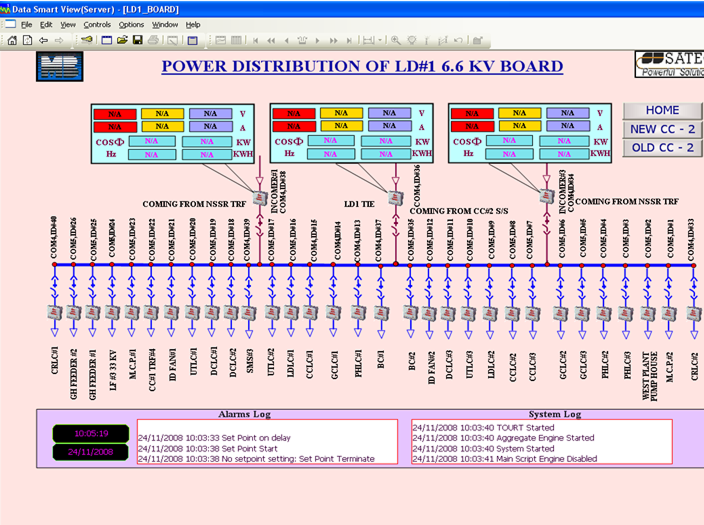The width and height of the screenshot is (704, 525).
Task: Click the ID FAN#1 feeder relay icon
Action: tap(171, 312)
